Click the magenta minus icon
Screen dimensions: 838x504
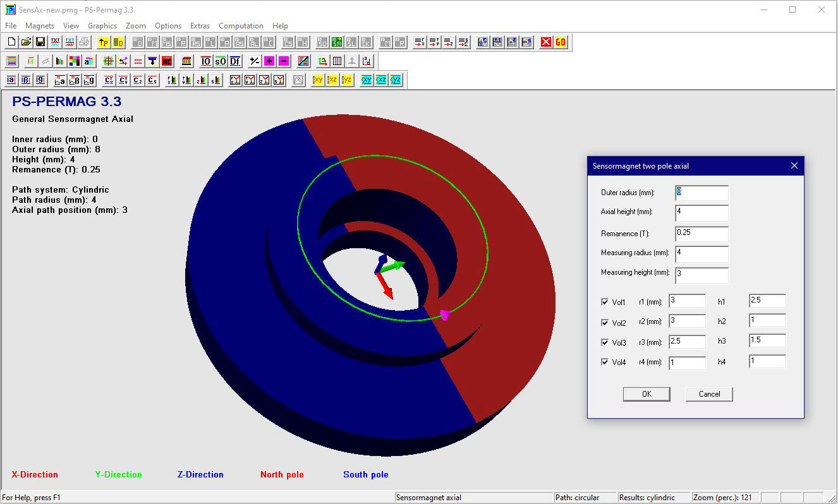pyautogui.click(x=284, y=61)
